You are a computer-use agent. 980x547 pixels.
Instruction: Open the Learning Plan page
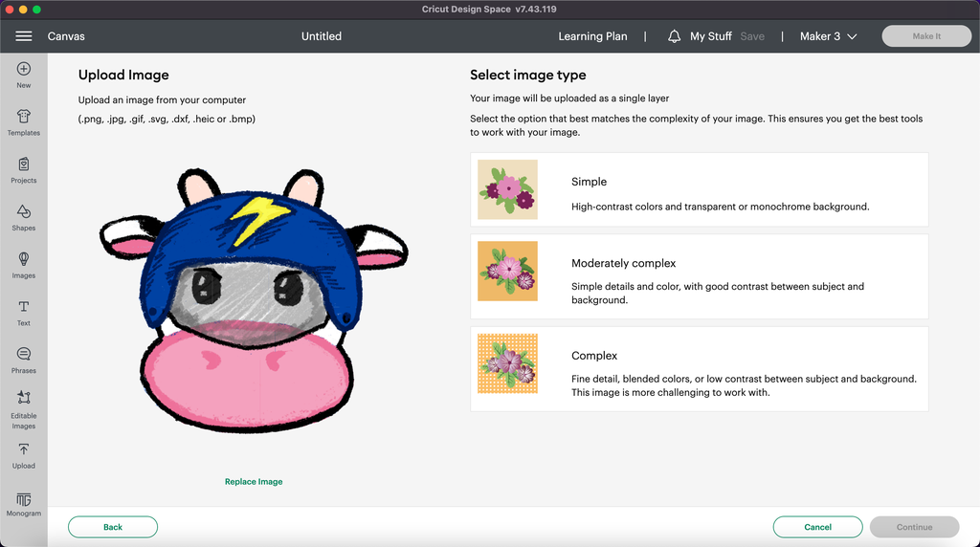pyautogui.click(x=592, y=36)
